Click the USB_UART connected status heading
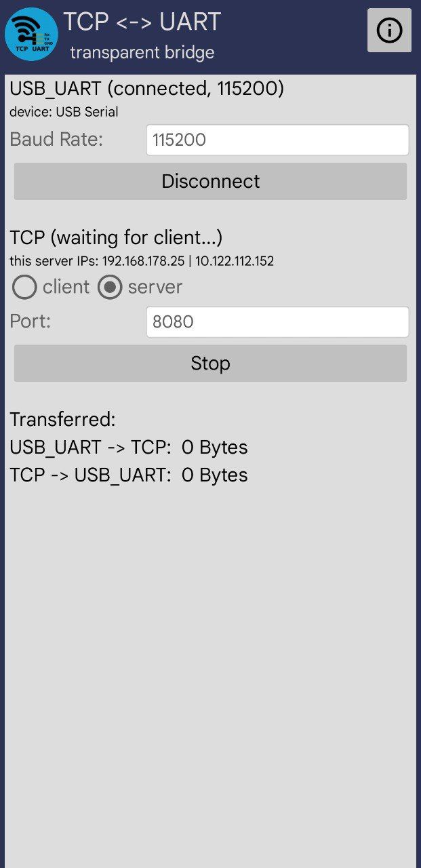421x868 pixels. [146, 89]
